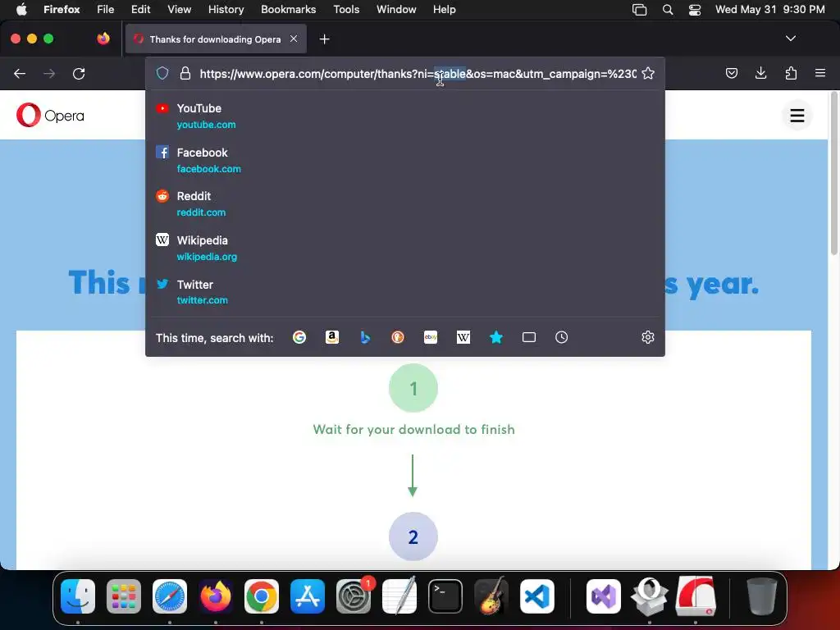840x630 pixels.
Task: Open the Bookmarks menu
Action: (x=288, y=9)
